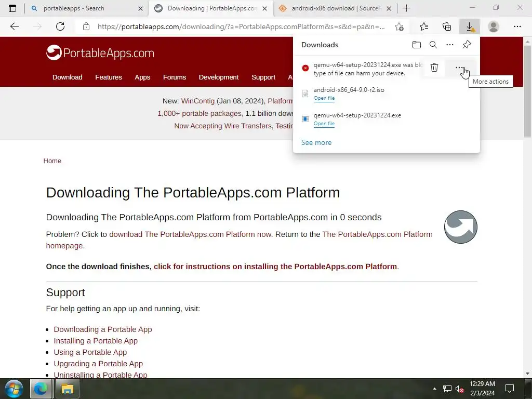Open Collections button

coord(447,26)
